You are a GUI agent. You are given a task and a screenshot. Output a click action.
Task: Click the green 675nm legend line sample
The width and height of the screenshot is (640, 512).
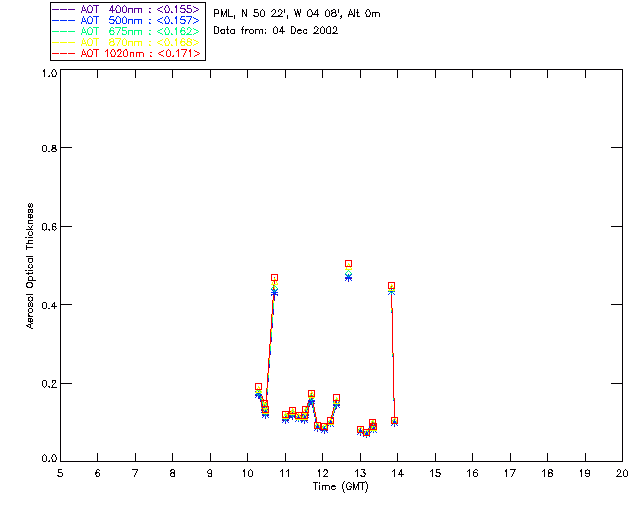[64, 31]
